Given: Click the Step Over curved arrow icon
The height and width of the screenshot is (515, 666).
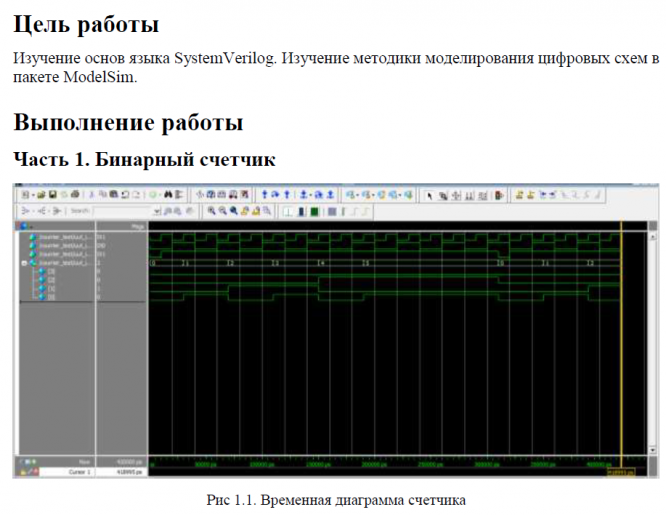Looking at the screenshot, I should tap(275, 195).
